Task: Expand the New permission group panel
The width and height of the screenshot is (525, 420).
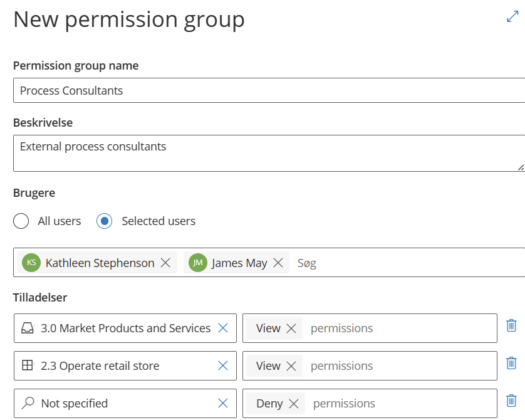Action: point(512,18)
